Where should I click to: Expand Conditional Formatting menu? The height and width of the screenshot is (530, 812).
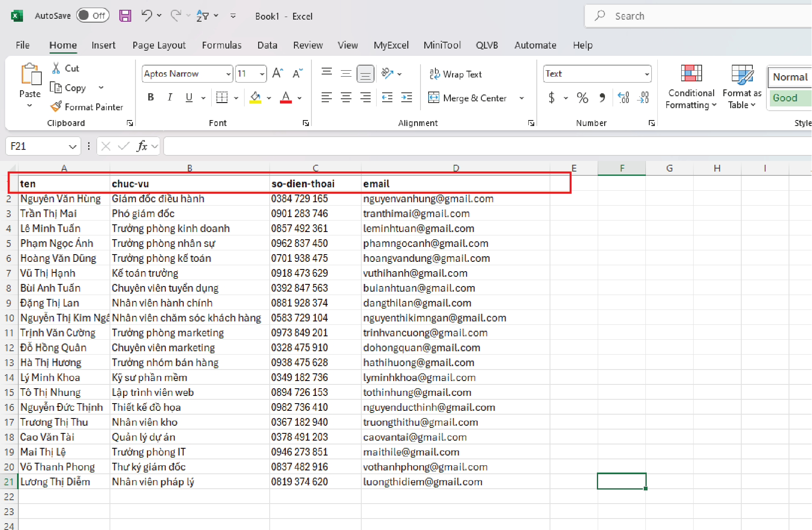(691, 88)
